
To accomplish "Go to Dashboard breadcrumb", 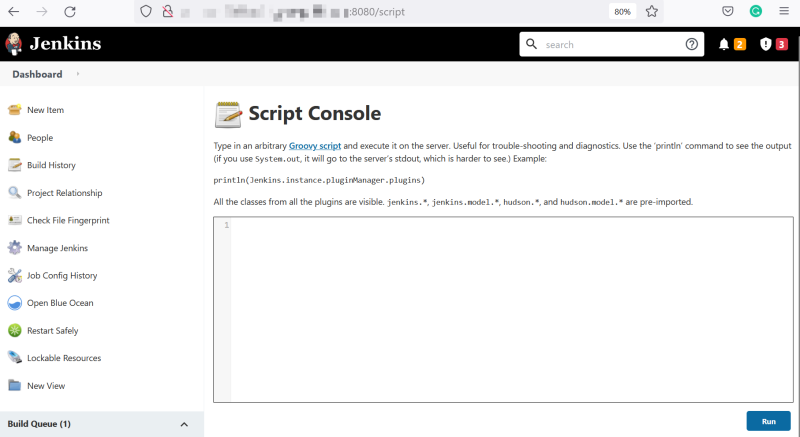I will click(37, 74).
